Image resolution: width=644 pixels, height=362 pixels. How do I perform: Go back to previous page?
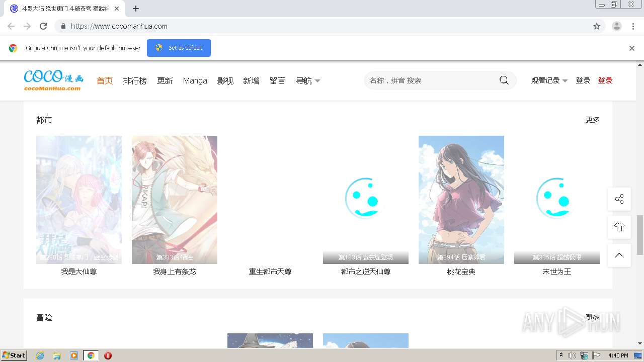[11, 26]
